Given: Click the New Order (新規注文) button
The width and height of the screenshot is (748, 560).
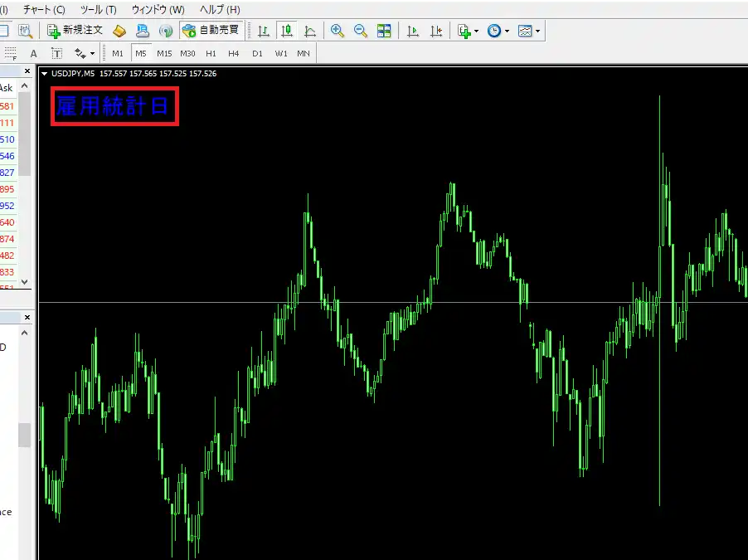Looking at the screenshot, I should [x=75, y=31].
